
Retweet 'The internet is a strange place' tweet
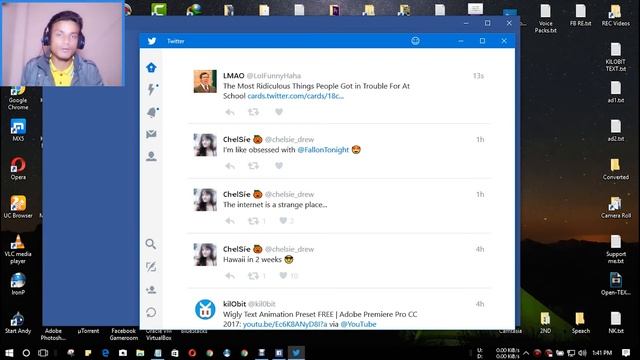point(253,221)
